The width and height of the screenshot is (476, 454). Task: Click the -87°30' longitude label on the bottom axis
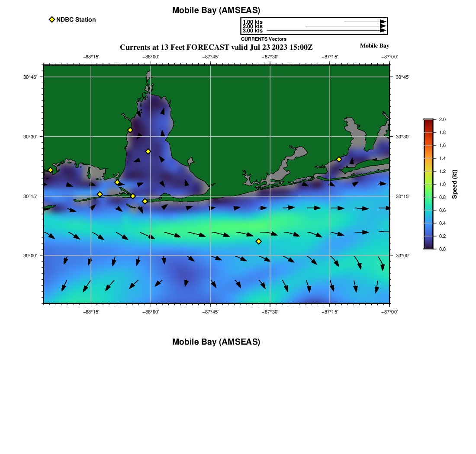coord(270,311)
